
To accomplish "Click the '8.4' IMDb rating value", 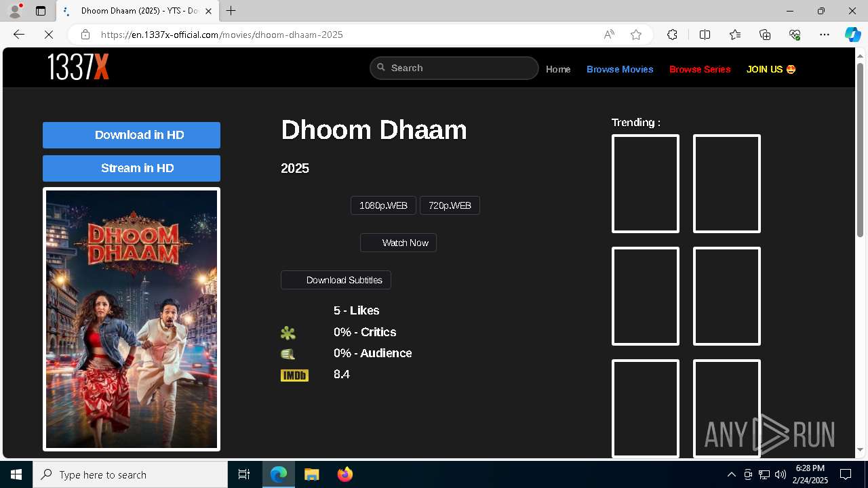I will [x=342, y=374].
